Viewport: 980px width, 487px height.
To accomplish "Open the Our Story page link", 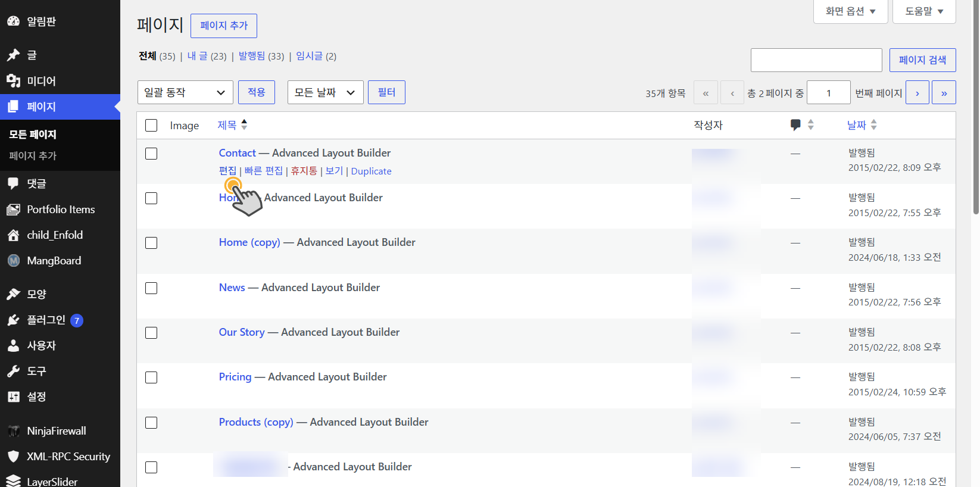I will pos(242,332).
